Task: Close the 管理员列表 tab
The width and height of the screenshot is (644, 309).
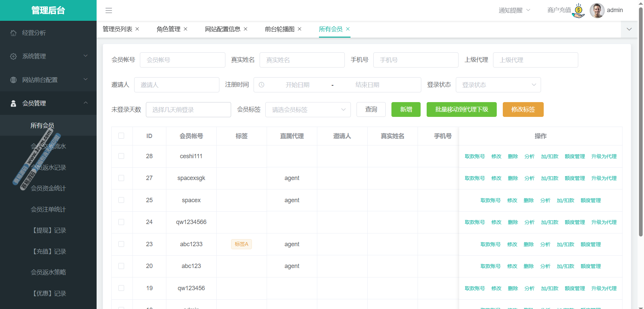Action: coord(137,29)
